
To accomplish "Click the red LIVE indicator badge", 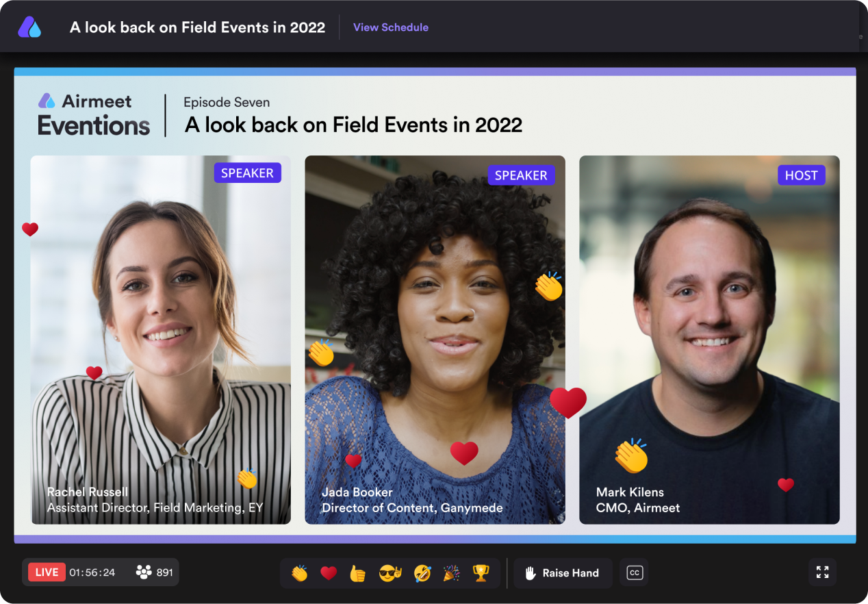I will (x=47, y=572).
